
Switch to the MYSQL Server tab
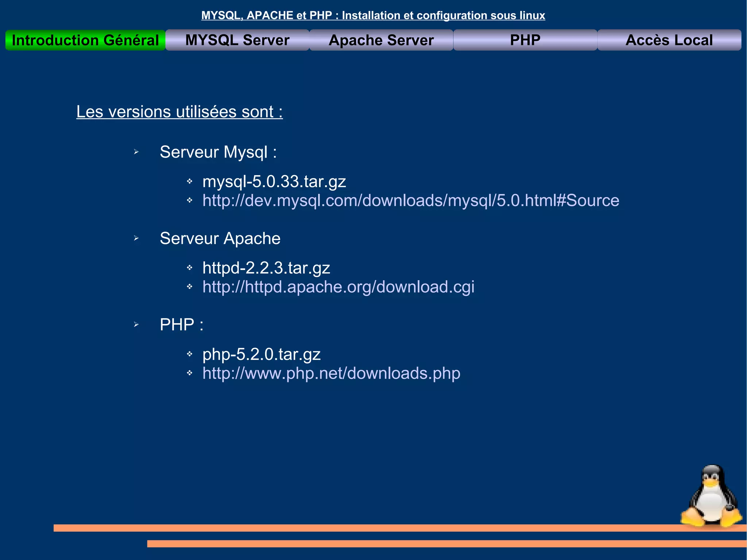(237, 40)
